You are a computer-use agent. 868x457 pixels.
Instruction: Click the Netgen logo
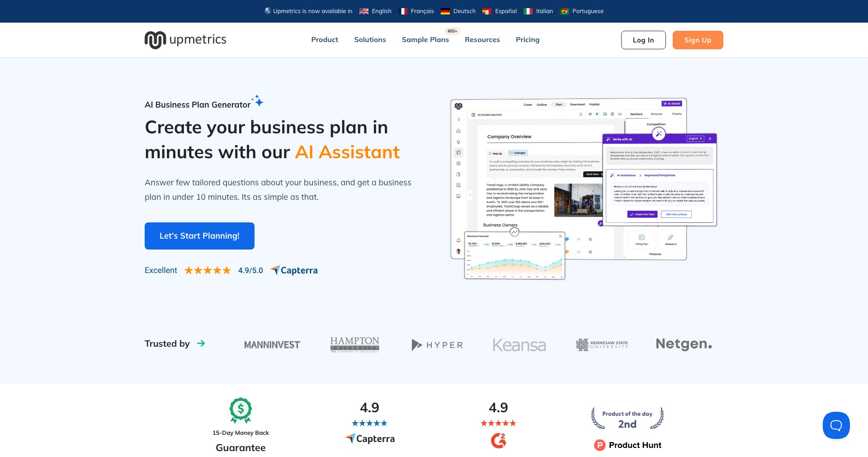pyautogui.click(x=684, y=344)
